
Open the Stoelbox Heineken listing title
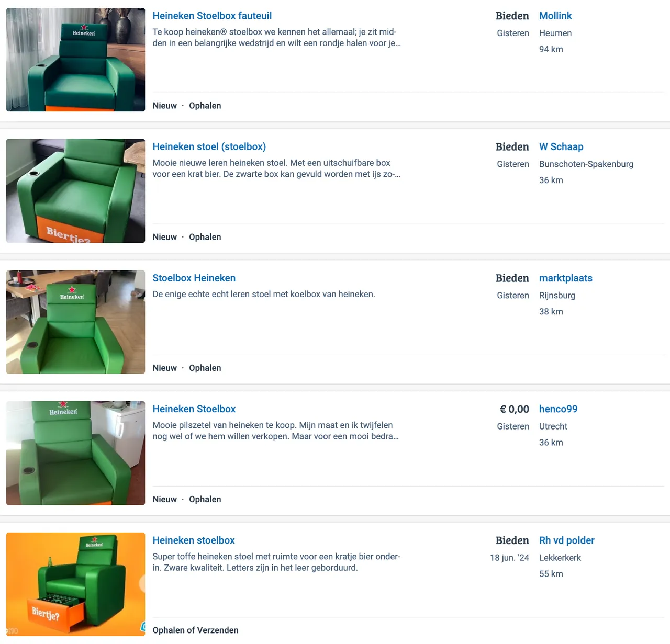[x=194, y=278]
